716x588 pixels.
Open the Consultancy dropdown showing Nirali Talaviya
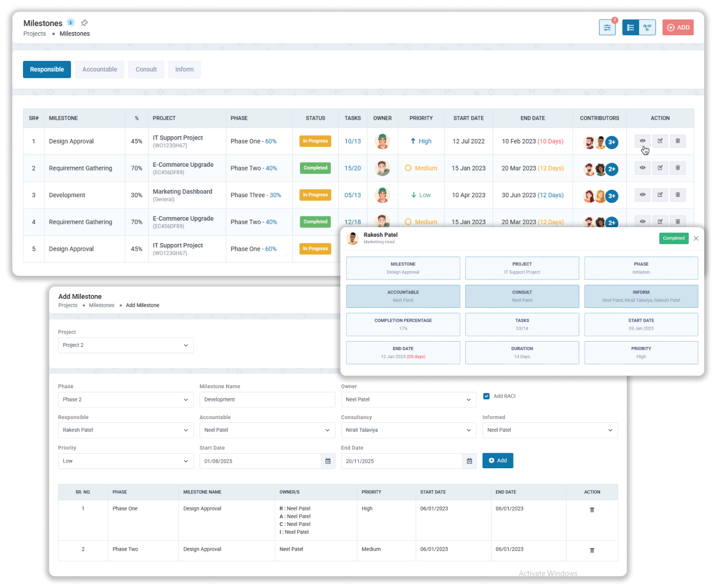coord(408,430)
